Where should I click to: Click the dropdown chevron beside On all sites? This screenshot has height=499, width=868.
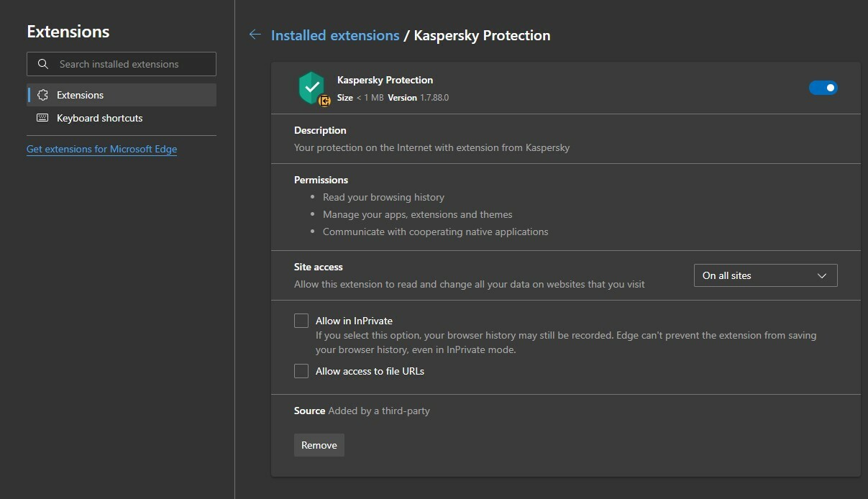click(x=823, y=275)
